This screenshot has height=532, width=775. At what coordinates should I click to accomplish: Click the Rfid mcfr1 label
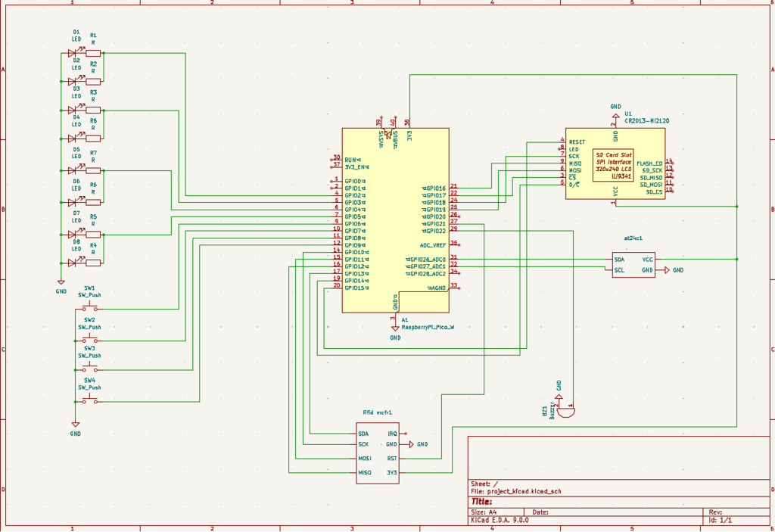click(377, 412)
